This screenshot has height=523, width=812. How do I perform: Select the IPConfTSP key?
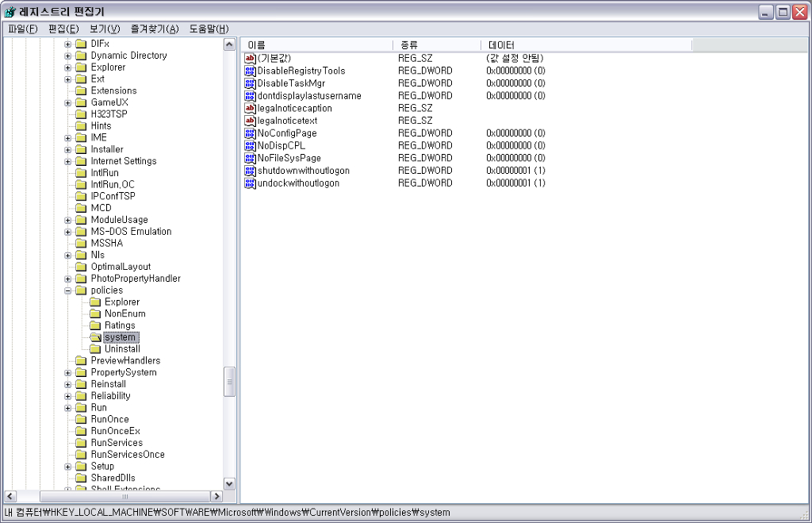[113, 197]
